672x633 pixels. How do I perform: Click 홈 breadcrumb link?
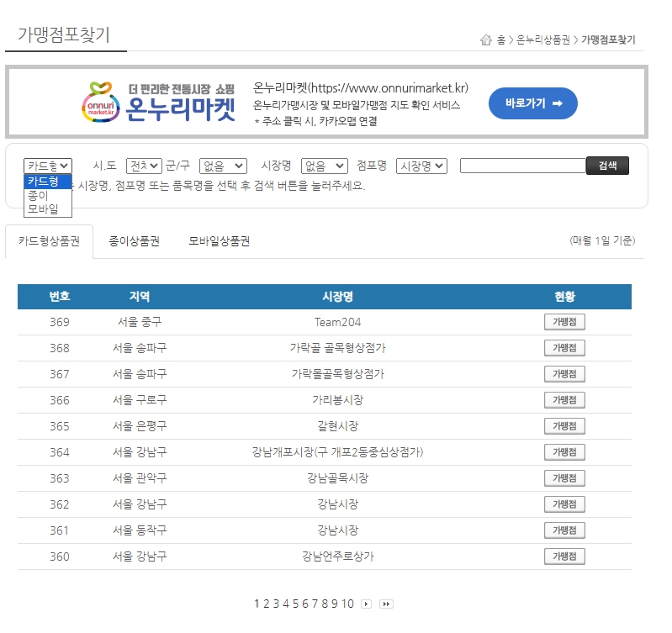click(501, 40)
